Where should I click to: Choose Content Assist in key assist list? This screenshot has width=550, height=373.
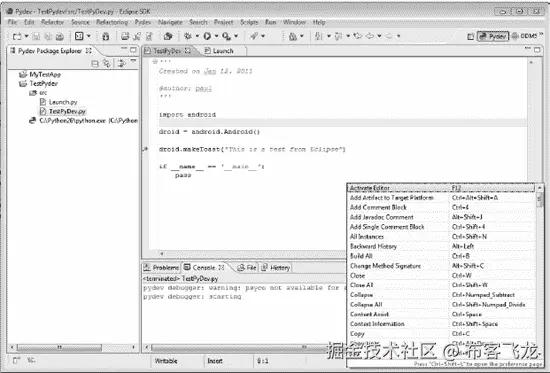click(x=441, y=314)
